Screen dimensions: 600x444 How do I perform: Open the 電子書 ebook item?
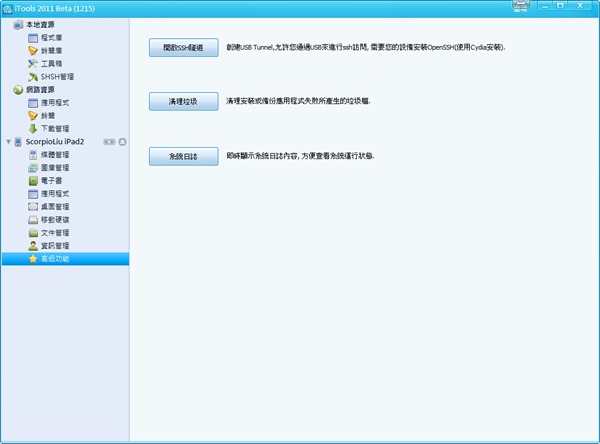45,181
